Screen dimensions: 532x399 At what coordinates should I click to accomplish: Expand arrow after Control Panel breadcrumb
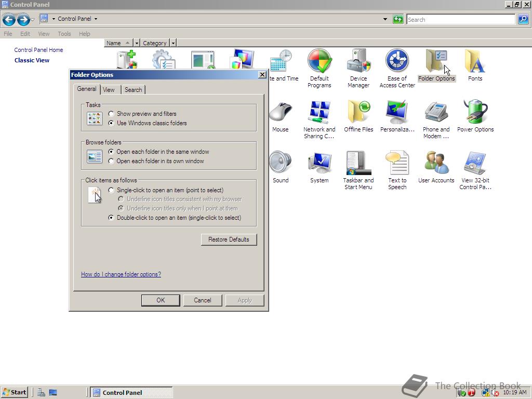click(x=96, y=19)
